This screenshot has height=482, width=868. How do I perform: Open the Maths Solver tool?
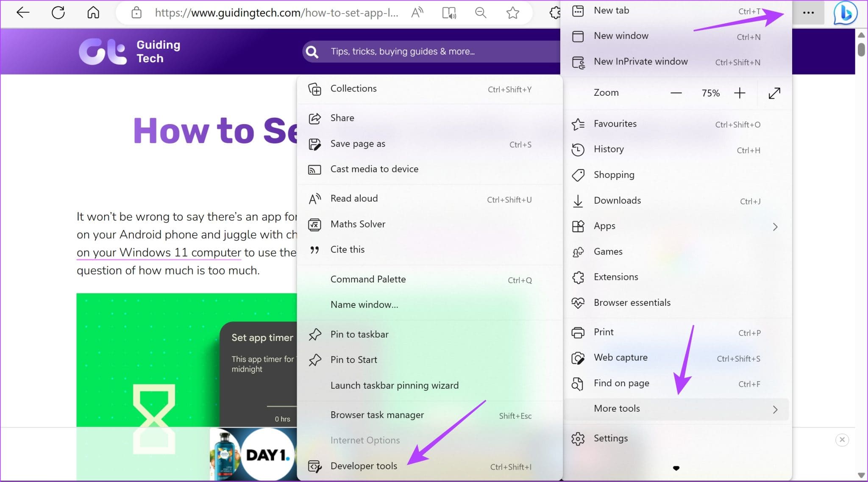click(x=358, y=224)
